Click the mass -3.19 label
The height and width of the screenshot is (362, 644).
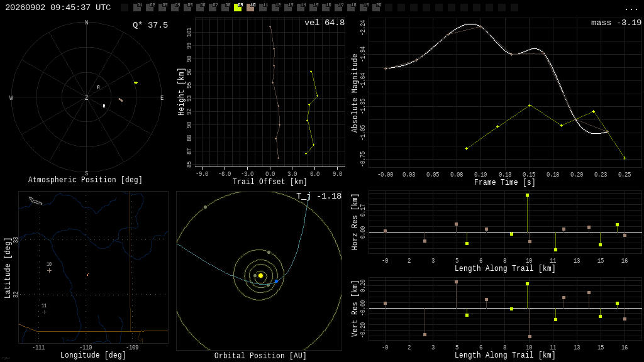click(x=616, y=23)
